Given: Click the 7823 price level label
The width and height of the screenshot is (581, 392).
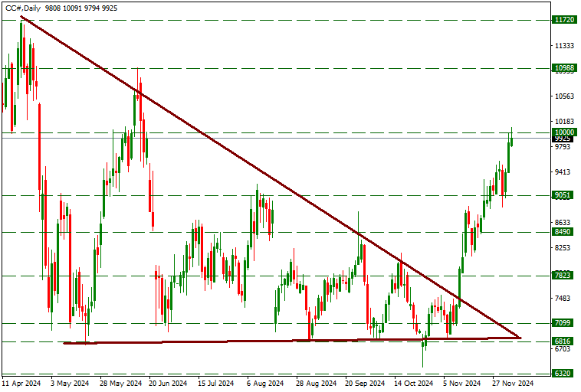Looking at the screenshot, I should pyautogui.click(x=564, y=275).
